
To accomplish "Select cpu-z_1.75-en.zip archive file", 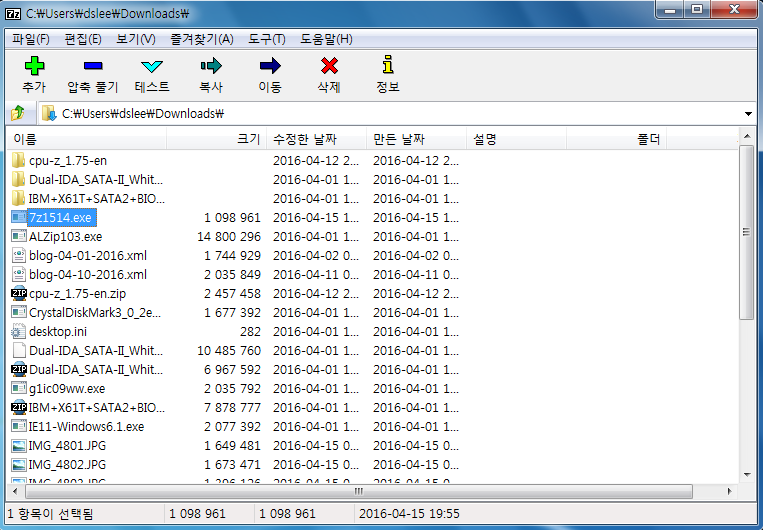I will (x=77, y=294).
